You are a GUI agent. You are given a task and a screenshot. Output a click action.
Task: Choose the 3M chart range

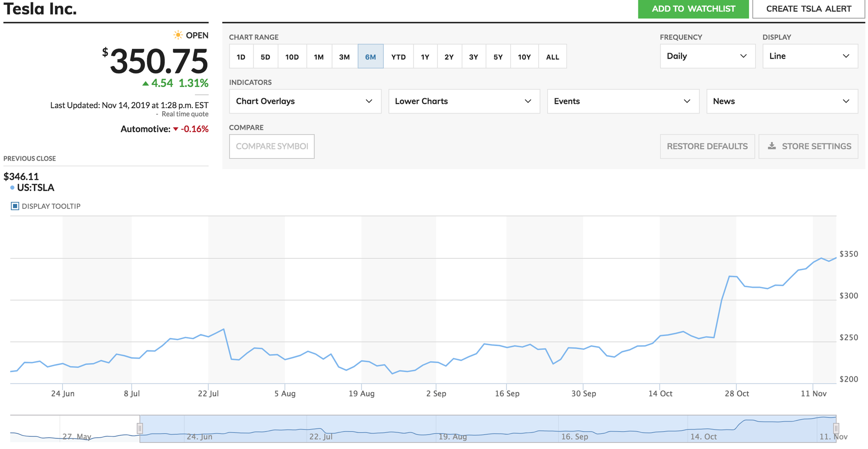[345, 56]
